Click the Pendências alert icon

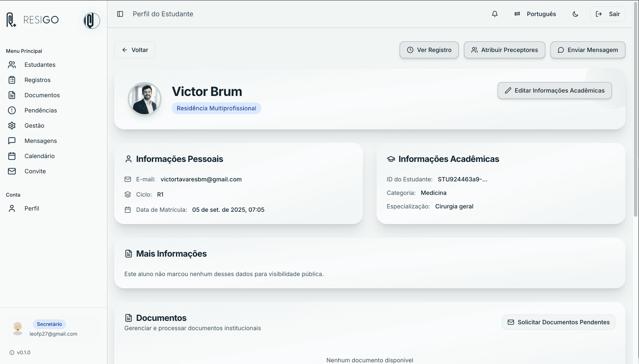point(12,110)
